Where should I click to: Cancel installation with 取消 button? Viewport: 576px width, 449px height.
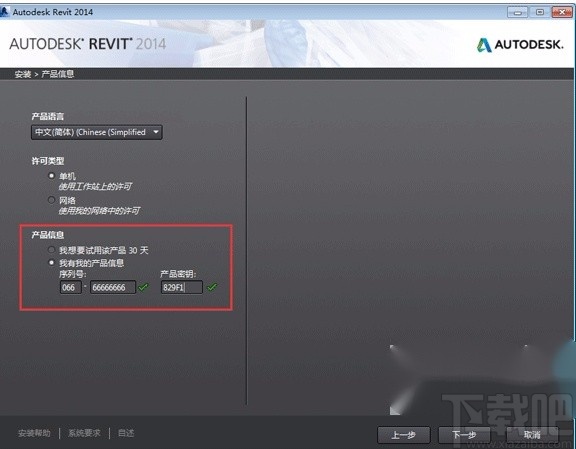(x=532, y=435)
